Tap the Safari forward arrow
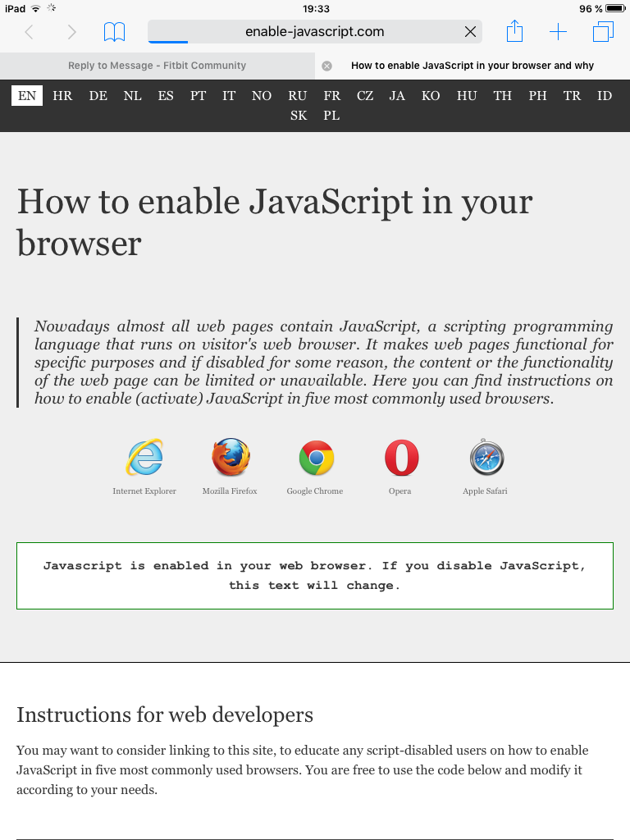Viewport: 630px width, 840px height. tap(72, 32)
